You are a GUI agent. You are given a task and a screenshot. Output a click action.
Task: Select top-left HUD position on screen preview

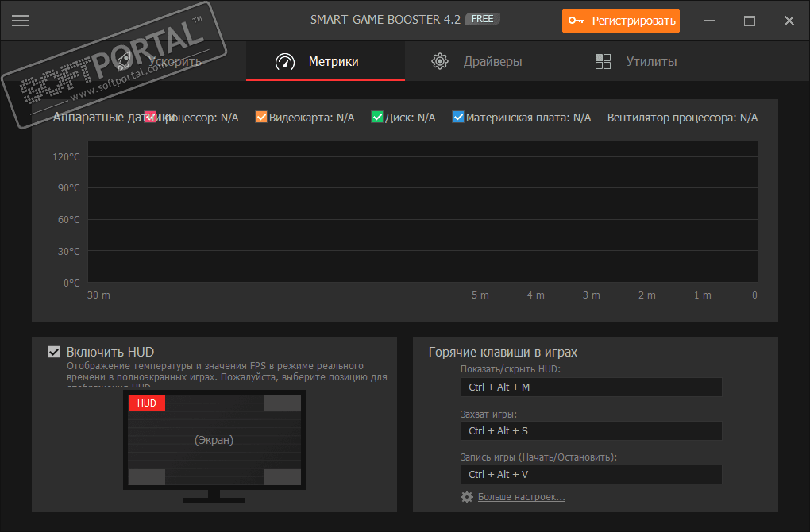147,403
